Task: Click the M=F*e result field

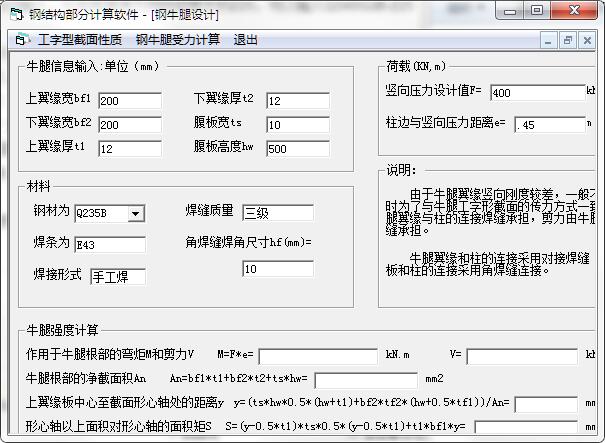Action: coord(318,357)
